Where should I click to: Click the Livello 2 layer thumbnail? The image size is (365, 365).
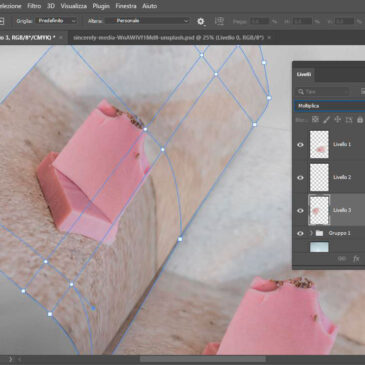[x=319, y=177]
